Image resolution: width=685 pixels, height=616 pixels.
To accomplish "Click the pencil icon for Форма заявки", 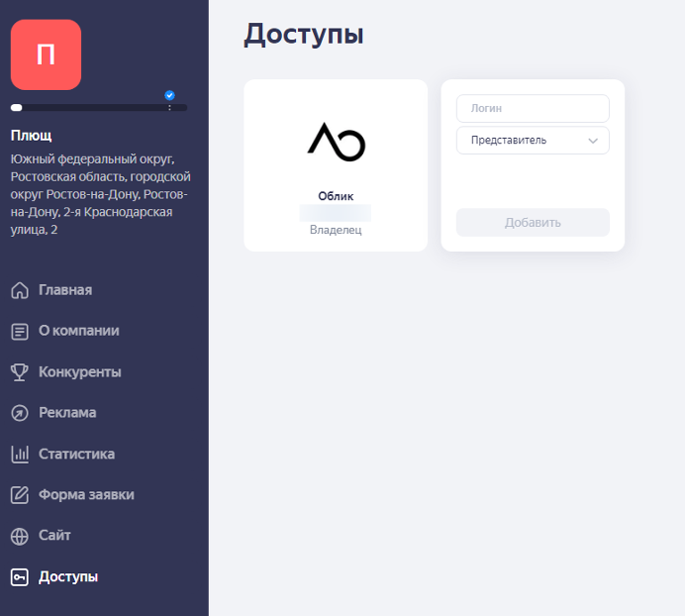I will pyautogui.click(x=19, y=495).
